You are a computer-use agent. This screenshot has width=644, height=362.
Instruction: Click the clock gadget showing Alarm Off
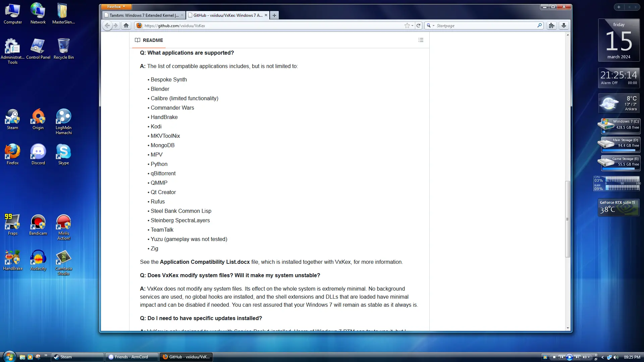pos(619,78)
